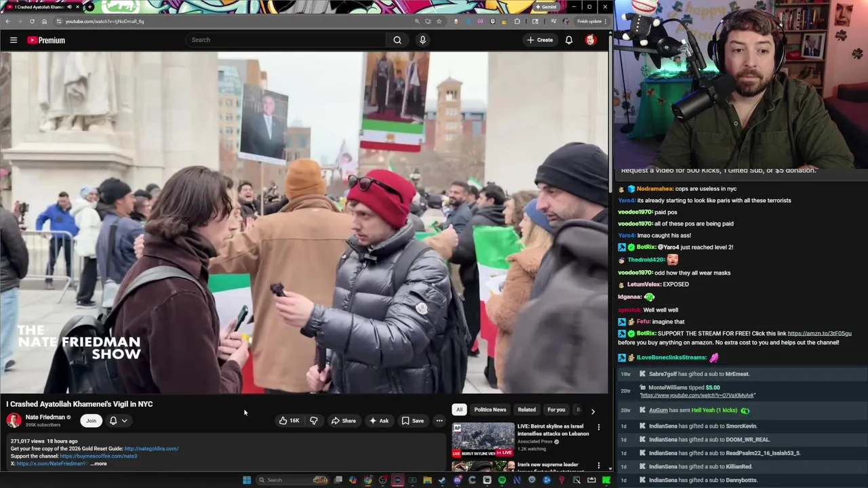Start voice search with the microphone icon

(422, 40)
